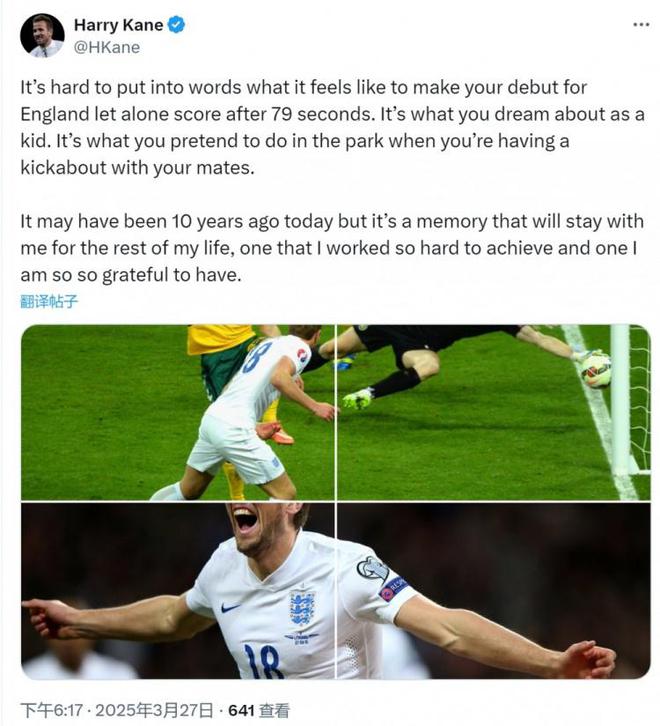This screenshot has width=660, height=726.
Task: Click the England crest on the white shirt
Action: (x=302, y=607)
